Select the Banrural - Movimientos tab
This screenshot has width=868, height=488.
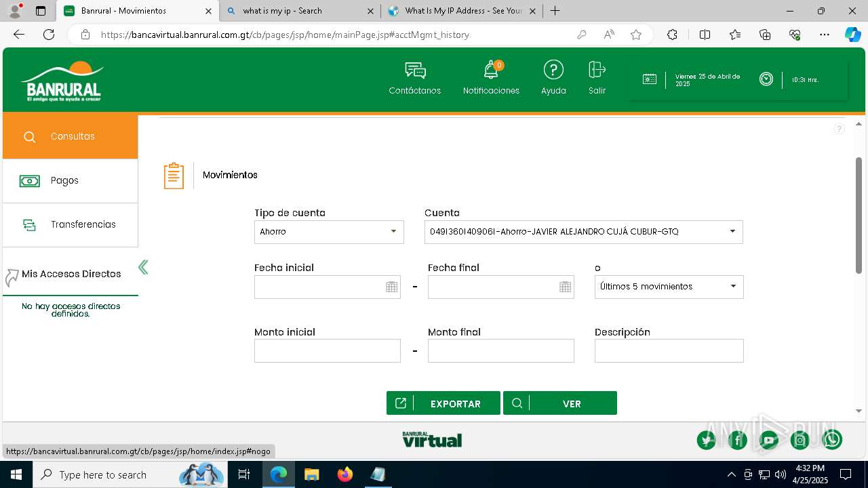point(137,11)
